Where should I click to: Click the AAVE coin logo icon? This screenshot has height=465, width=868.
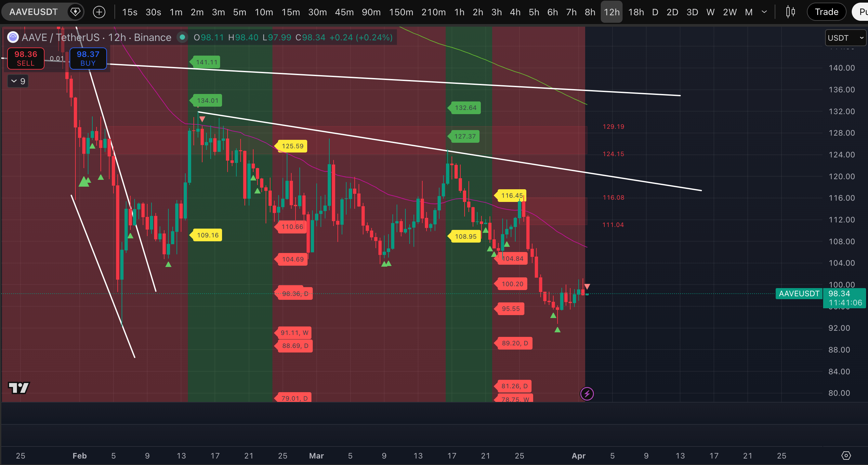(13, 37)
